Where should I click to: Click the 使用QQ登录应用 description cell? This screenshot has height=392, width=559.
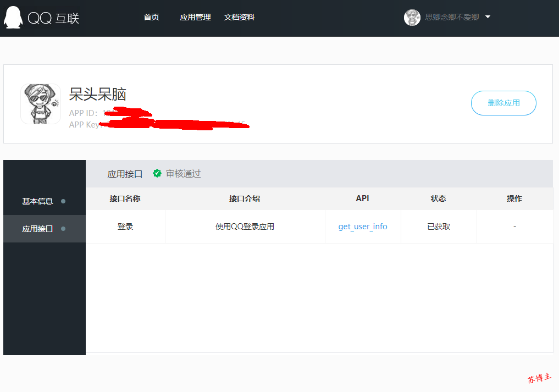(x=245, y=227)
